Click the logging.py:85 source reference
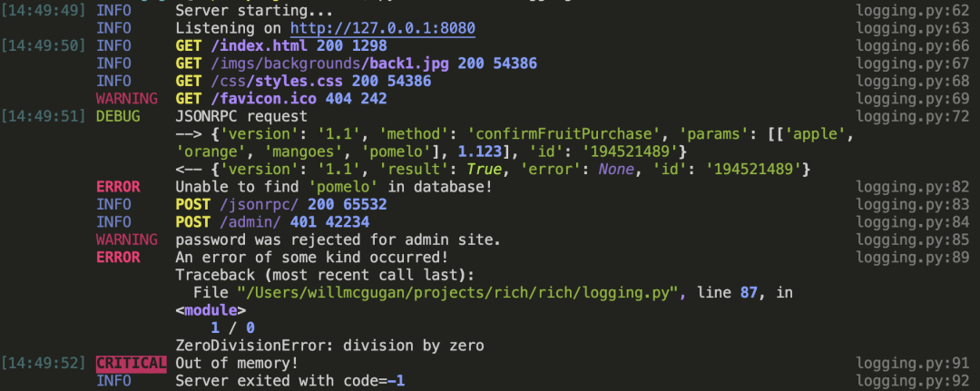 point(912,239)
